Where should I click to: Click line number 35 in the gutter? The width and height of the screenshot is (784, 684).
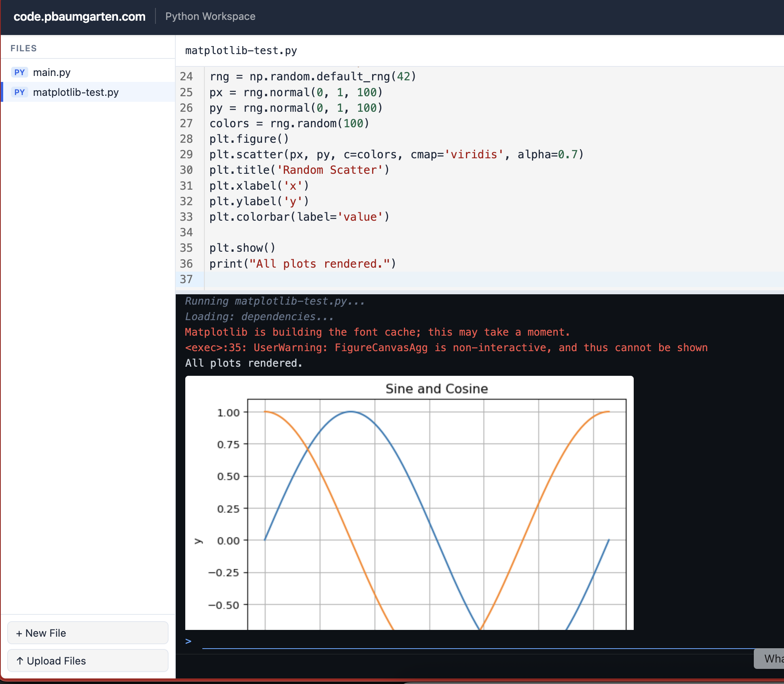[x=186, y=248]
